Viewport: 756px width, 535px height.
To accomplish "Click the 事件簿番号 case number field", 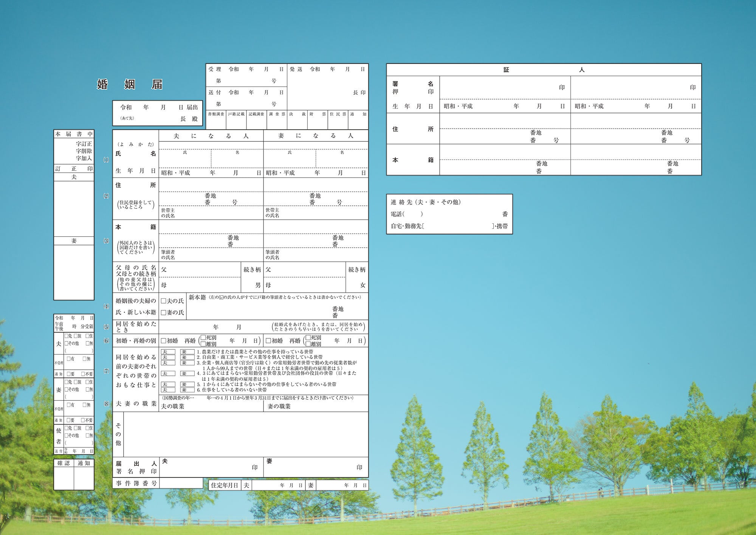I will point(181,483).
